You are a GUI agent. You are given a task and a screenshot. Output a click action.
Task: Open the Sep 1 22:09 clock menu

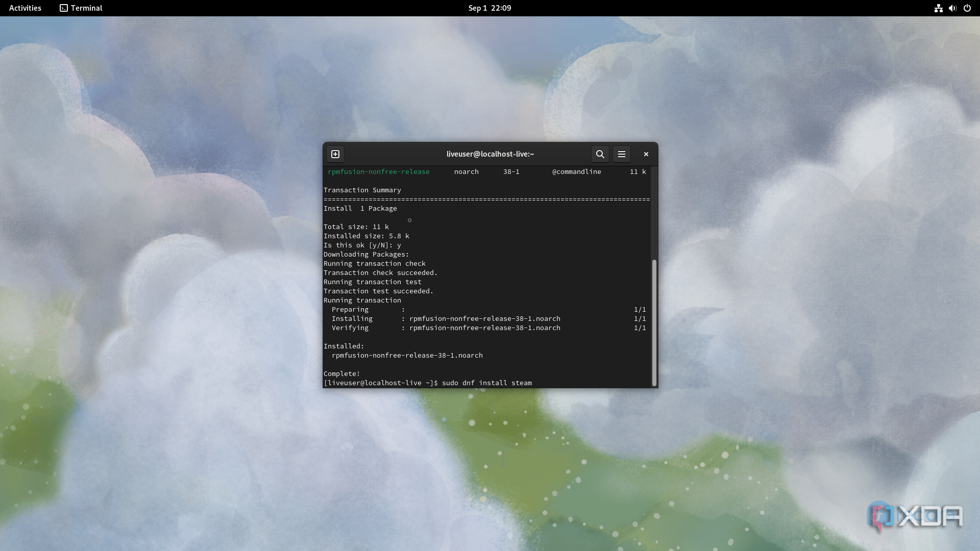[489, 8]
